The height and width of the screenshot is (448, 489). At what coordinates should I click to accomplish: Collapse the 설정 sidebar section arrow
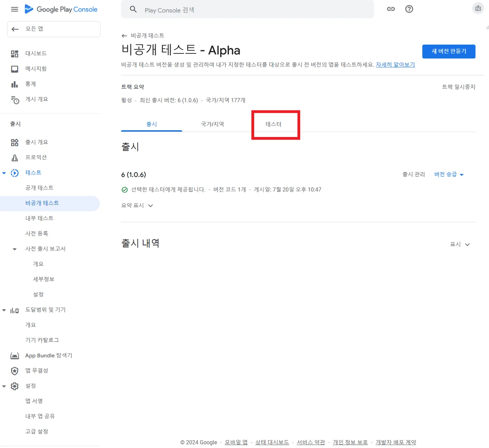click(x=4, y=386)
